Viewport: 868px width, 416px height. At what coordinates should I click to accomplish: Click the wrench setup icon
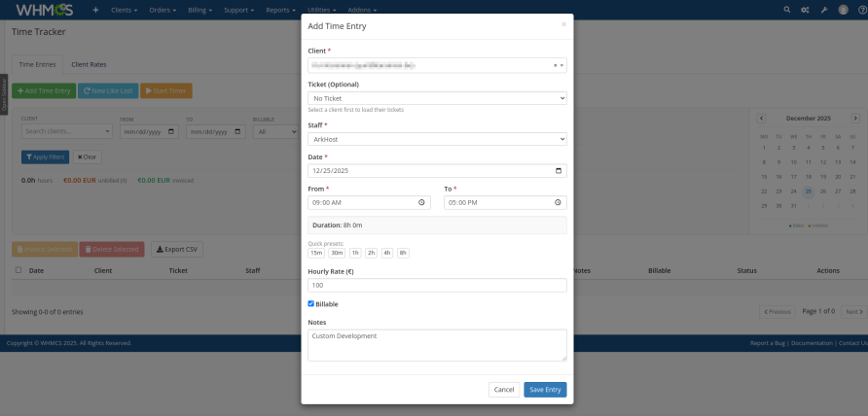click(x=824, y=10)
